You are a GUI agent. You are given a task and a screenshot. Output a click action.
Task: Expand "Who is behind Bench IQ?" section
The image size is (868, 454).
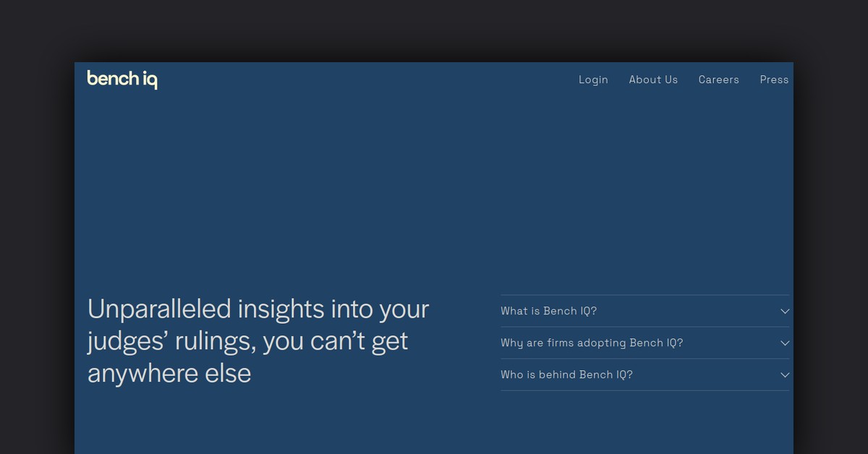566,374
